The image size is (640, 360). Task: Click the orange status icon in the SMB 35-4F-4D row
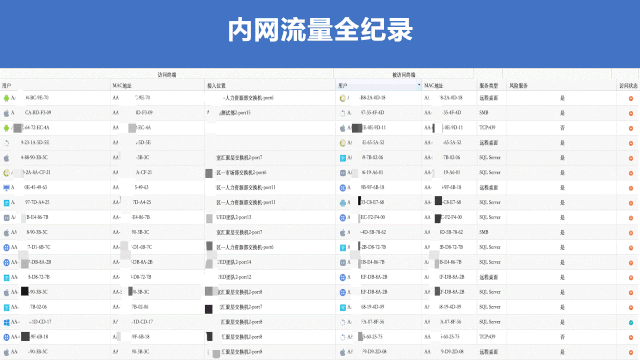[x=631, y=113]
